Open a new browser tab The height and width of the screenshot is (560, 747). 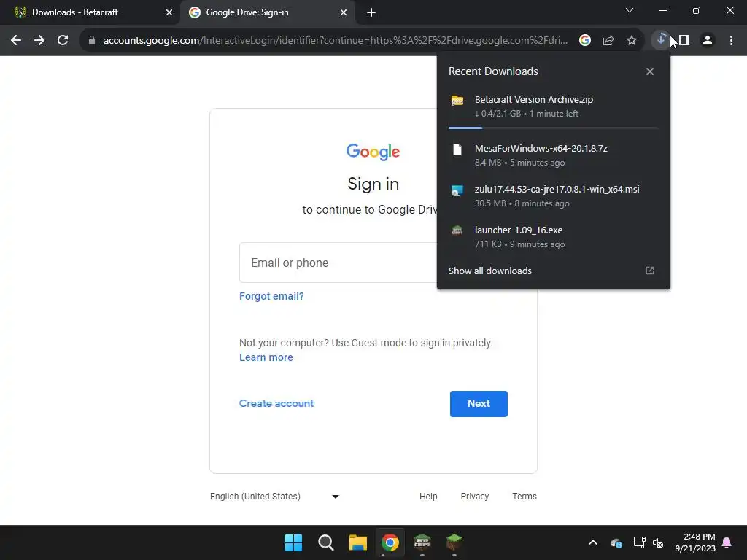point(371,12)
